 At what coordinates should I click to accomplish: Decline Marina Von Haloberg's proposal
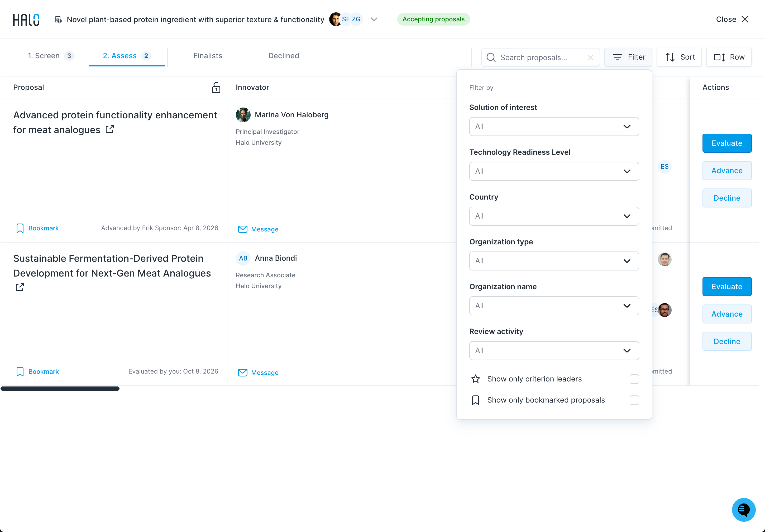(x=727, y=199)
